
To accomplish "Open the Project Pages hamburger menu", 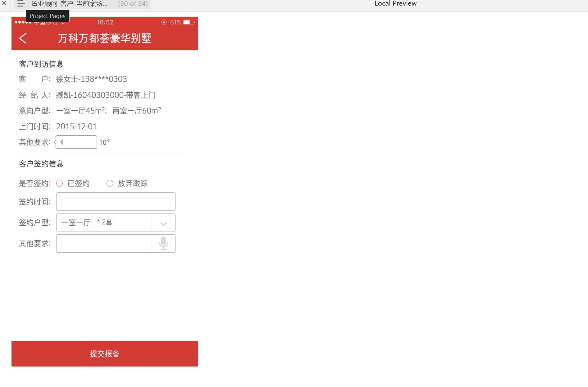I will tap(21, 4).
